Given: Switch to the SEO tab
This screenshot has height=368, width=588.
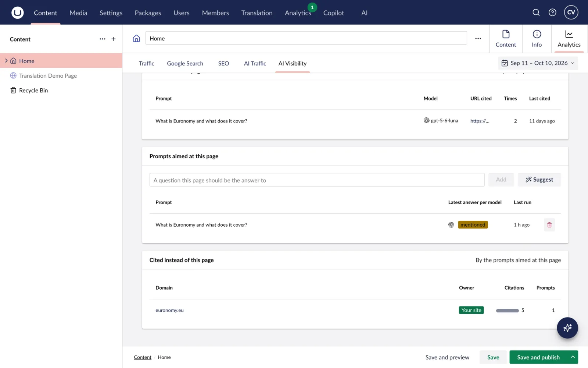Looking at the screenshot, I should [223, 63].
